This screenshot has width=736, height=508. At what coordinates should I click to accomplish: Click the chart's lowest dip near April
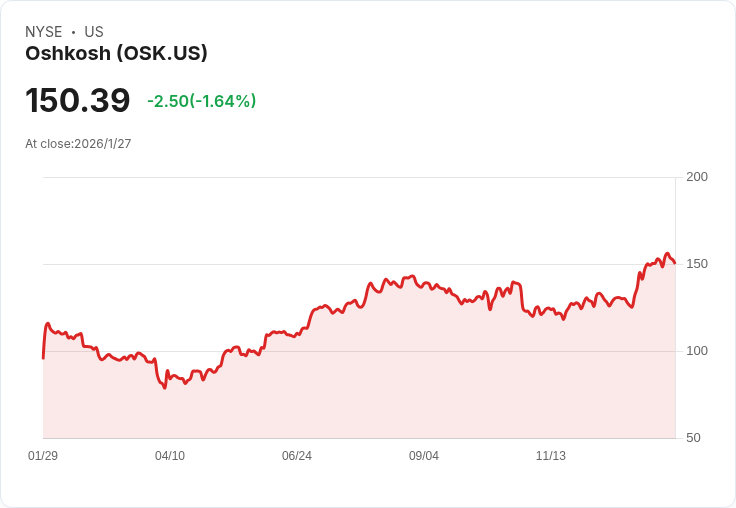(x=164, y=387)
